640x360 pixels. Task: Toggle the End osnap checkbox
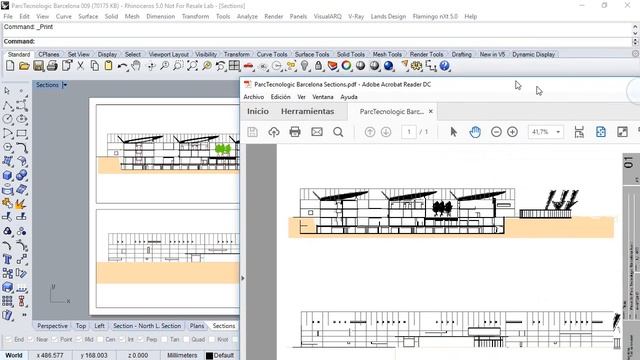point(8,339)
